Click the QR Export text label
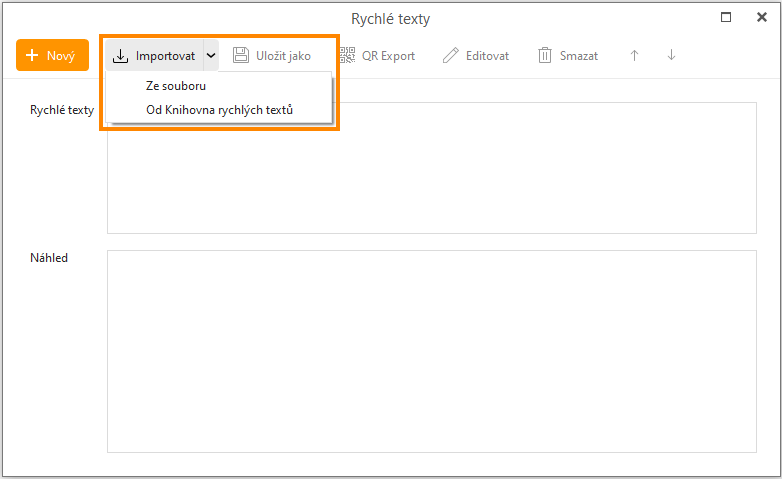 coord(388,56)
